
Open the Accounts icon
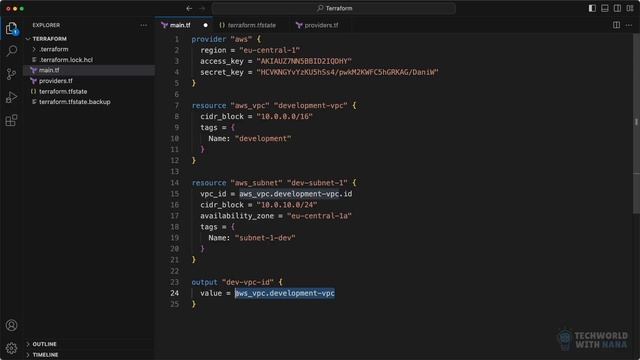pyautogui.click(x=11, y=325)
